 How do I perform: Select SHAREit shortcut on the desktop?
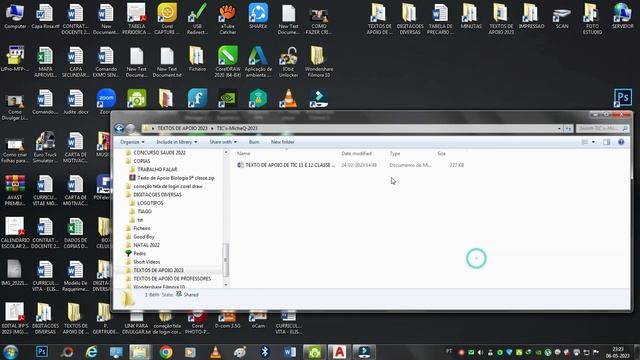click(x=258, y=17)
